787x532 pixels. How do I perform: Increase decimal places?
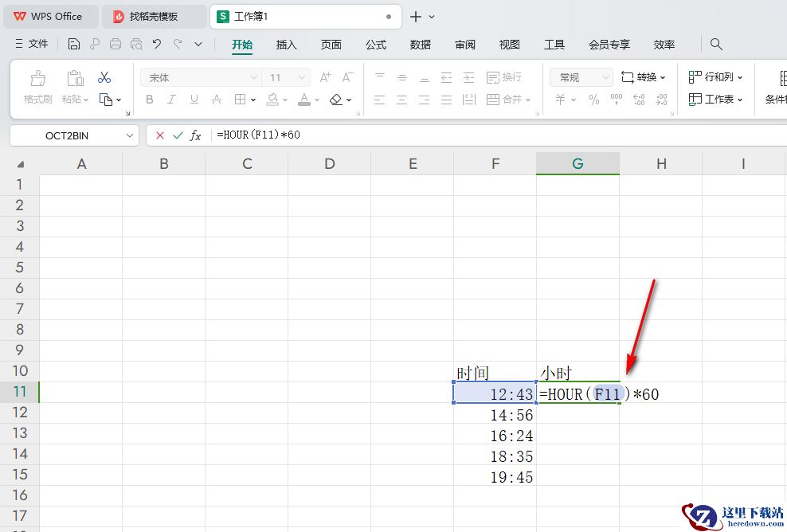(639, 100)
